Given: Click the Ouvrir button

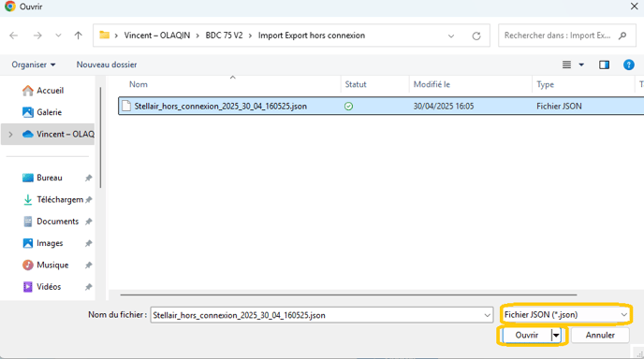Looking at the screenshot, I should (527, 336).
